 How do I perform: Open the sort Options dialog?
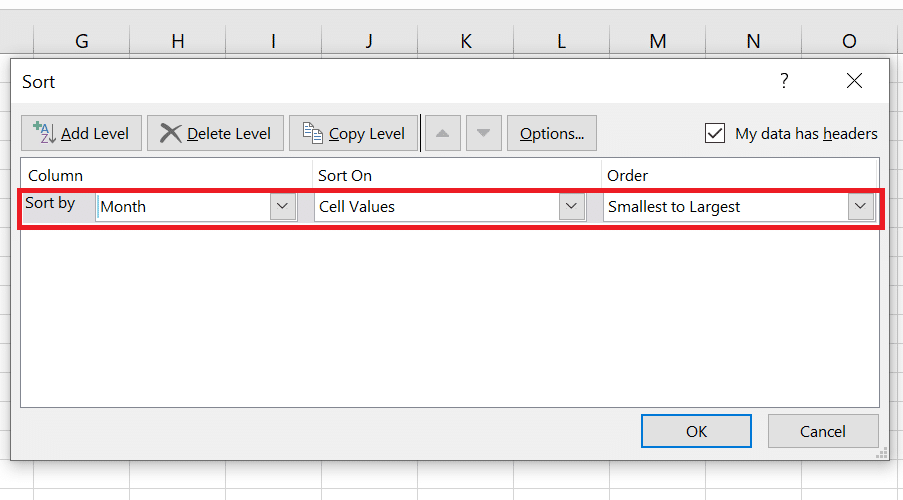pos(552,133)
